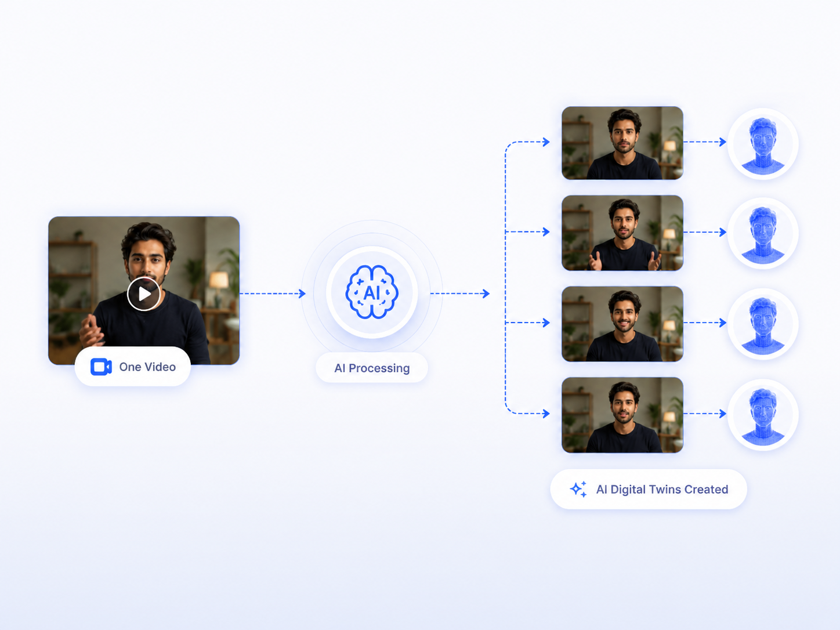Click the bottom blue digital twin avatar
Screen dimensions: 840x630
pos(763,415)
